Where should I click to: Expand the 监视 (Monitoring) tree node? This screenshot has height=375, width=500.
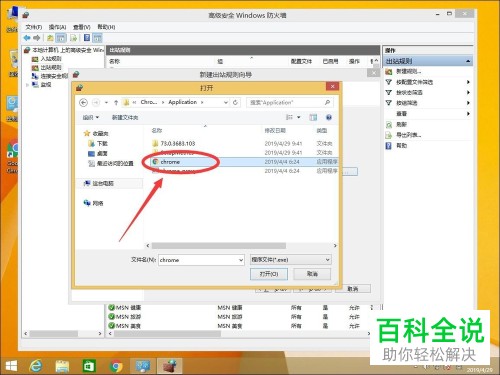pos(27,85)
